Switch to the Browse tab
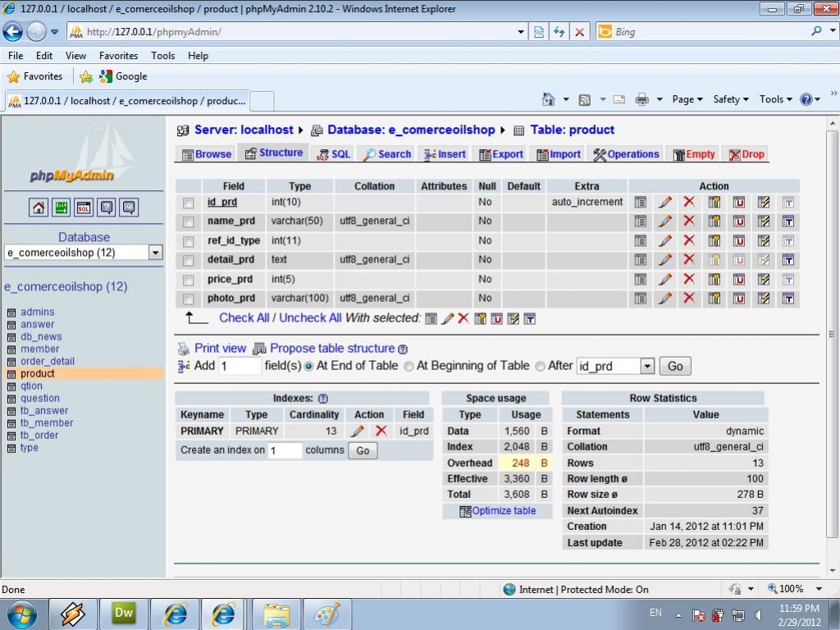 207,154
